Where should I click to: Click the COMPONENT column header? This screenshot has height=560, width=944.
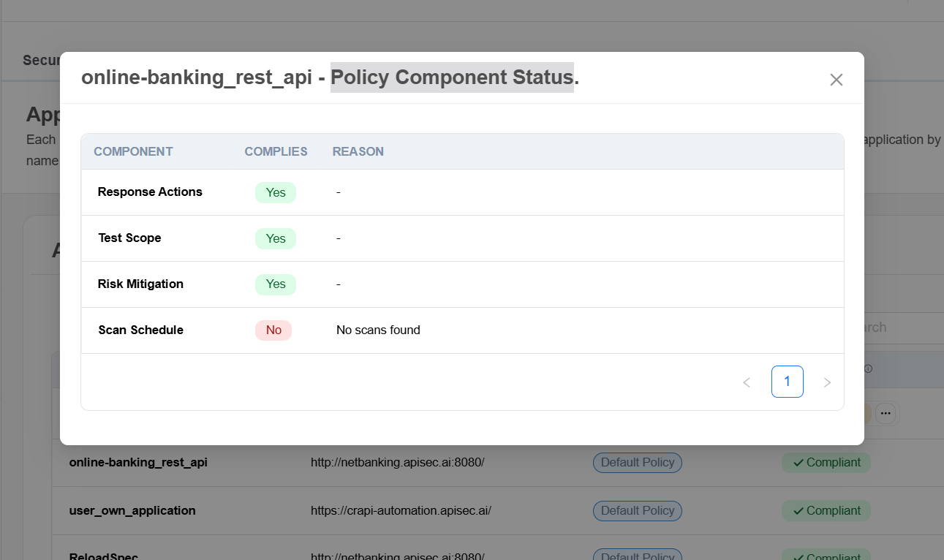(133, 152)
